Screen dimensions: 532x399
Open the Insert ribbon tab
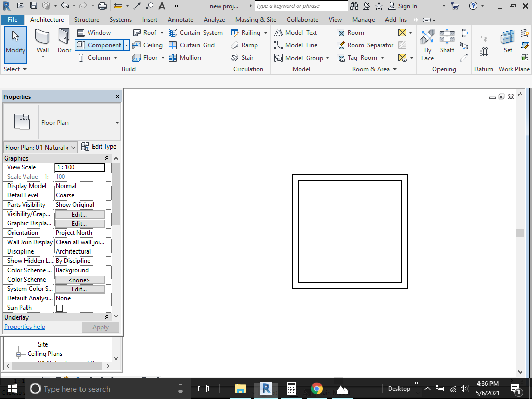click(150, 20)
